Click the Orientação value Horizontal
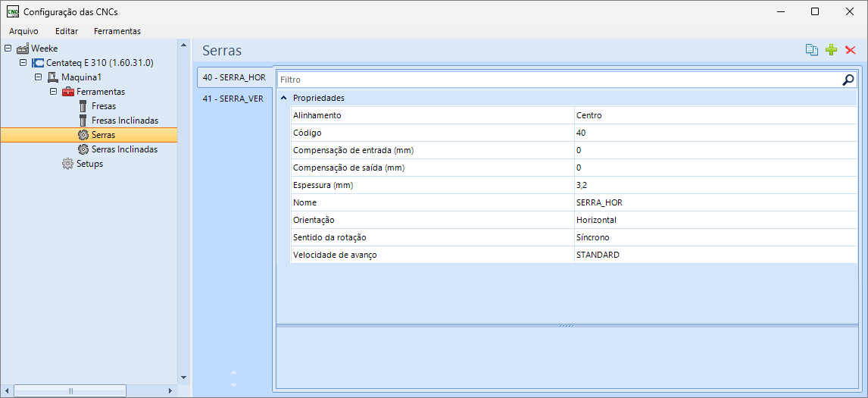This screenshot has height=398, width=868. point(596,220)
